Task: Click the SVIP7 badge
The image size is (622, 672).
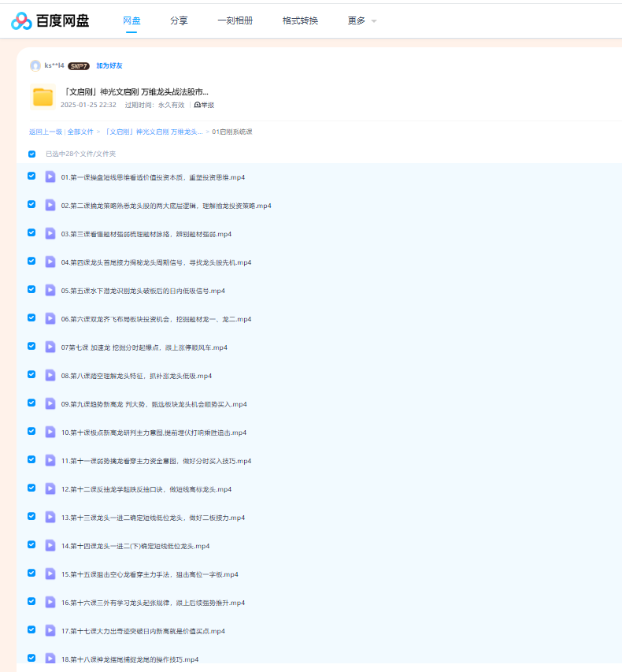Action: (x=79, y=66)
